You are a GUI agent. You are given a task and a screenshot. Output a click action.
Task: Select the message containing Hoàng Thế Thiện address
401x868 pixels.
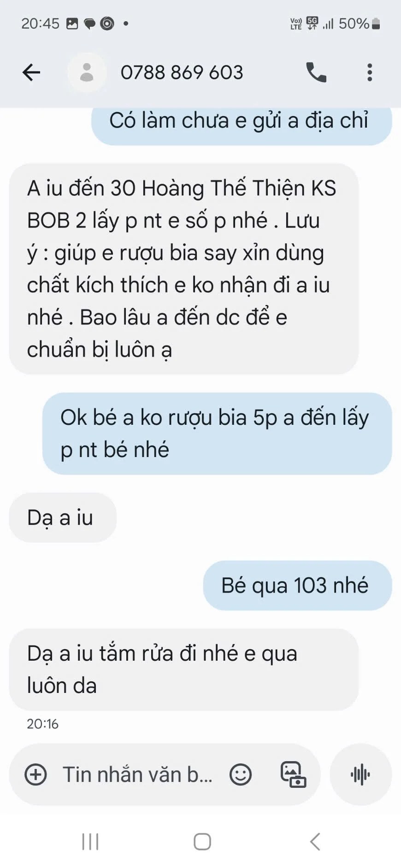coord(184,269)
